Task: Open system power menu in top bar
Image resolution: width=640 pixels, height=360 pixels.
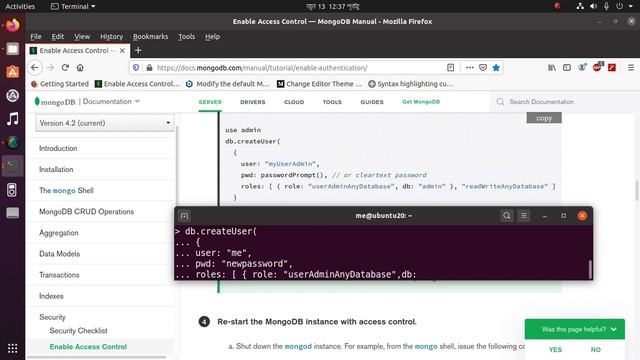Action: [x=623, y=6]
